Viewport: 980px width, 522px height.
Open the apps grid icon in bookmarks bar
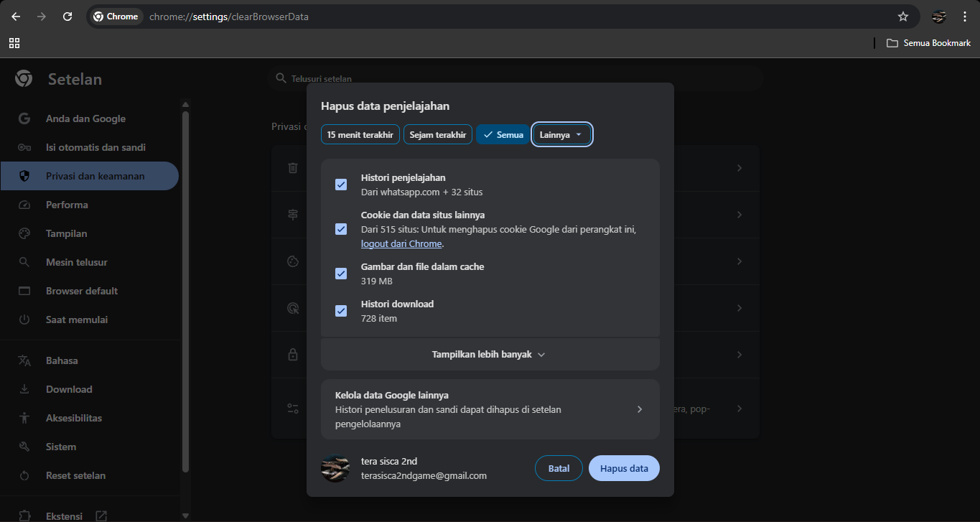click(14, 43)
